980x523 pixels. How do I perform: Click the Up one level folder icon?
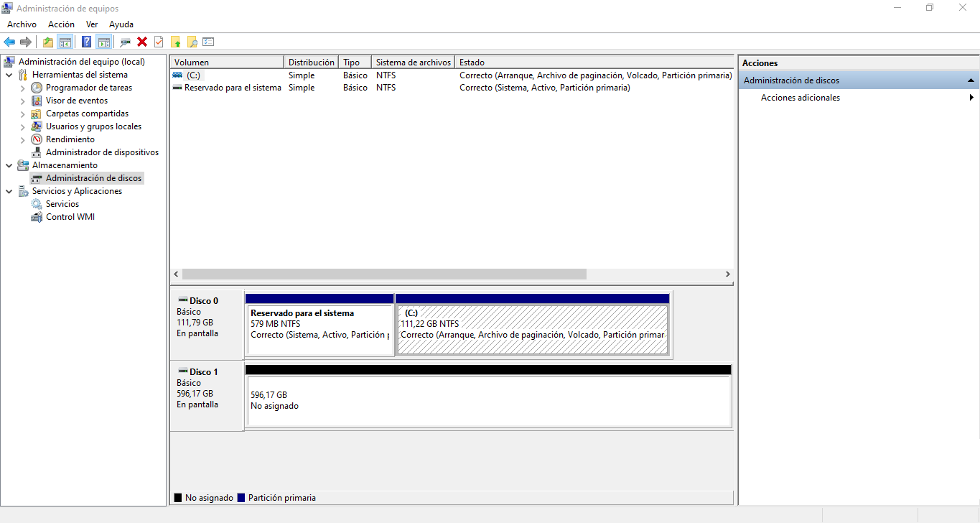(x=47, y=42)
